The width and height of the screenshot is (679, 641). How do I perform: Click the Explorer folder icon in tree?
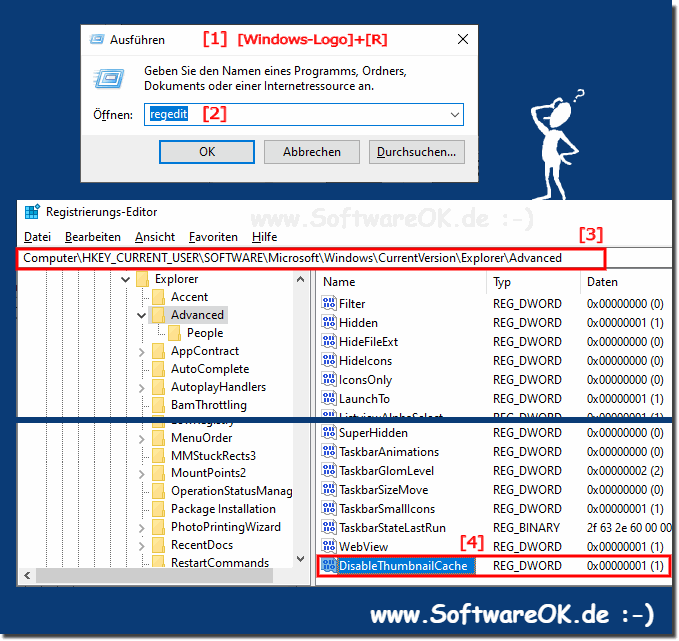coord(142,279)
